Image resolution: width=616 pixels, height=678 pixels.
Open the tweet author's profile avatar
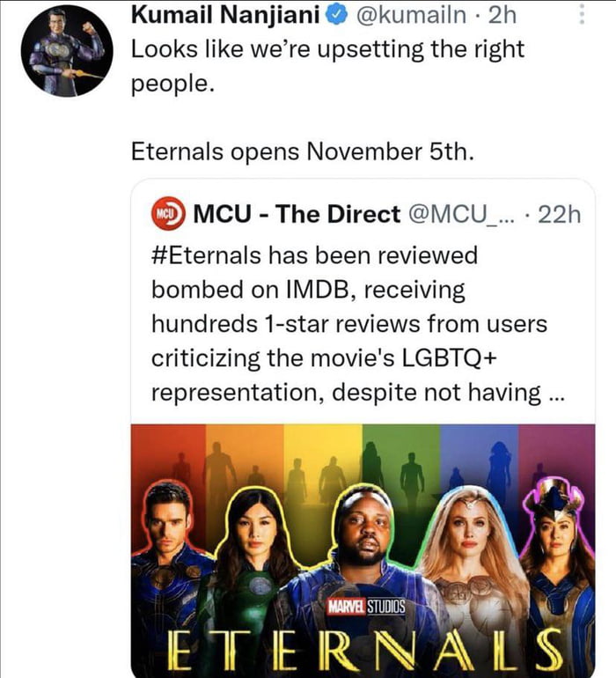[x=67, y=50]
